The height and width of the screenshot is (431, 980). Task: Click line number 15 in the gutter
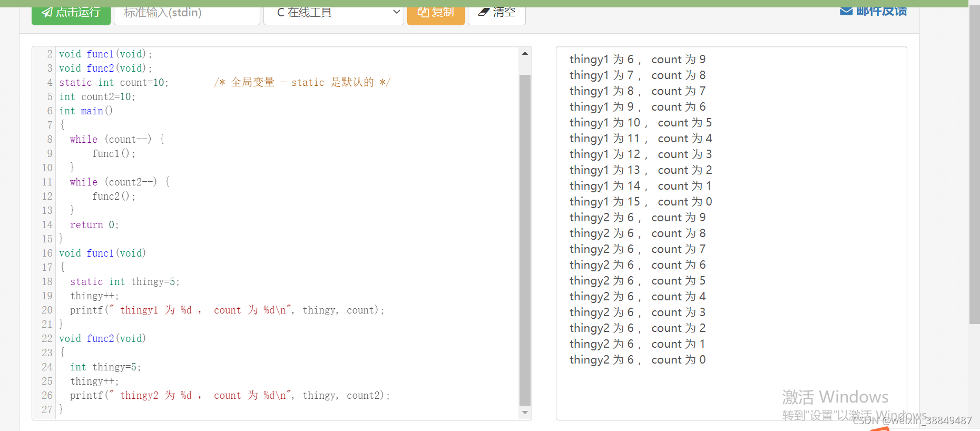(47, 239)
